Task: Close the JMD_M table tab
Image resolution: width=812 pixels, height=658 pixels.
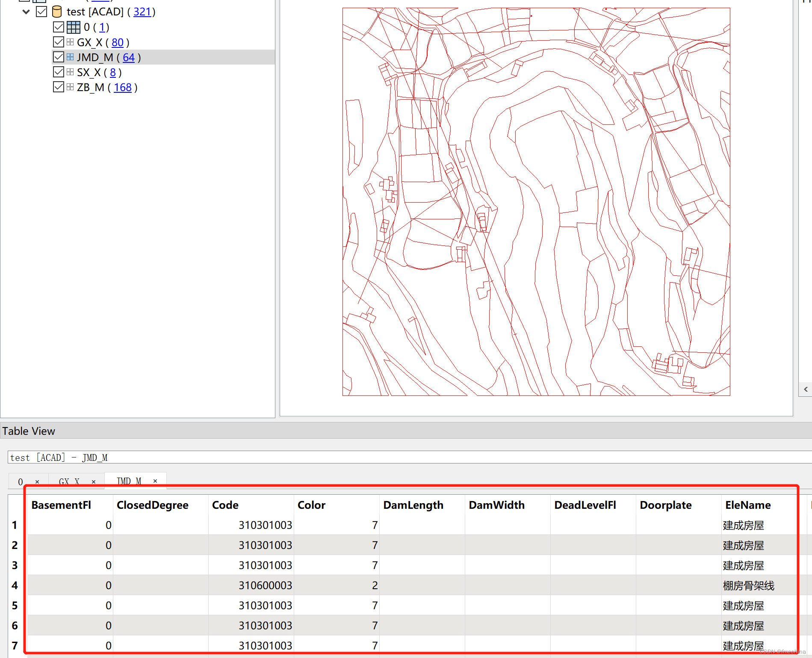Action: tap(155, 481)
